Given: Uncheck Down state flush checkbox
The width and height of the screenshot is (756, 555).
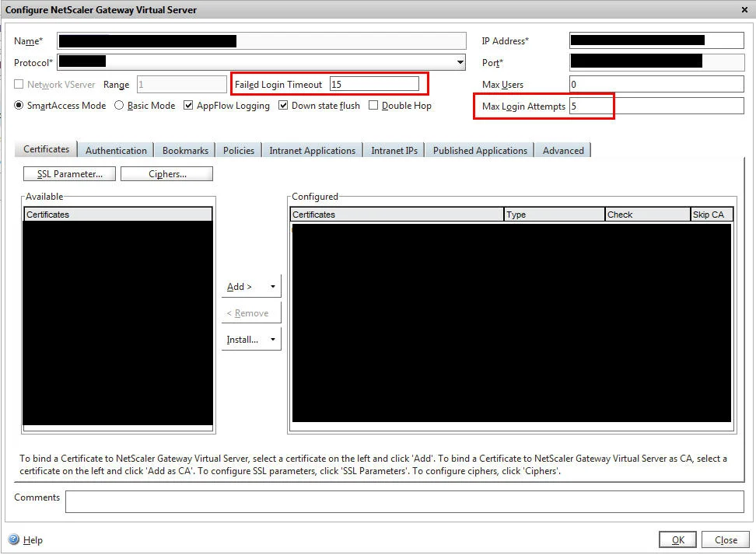Looking at the screenshot, I should click(x=283, y=105).
